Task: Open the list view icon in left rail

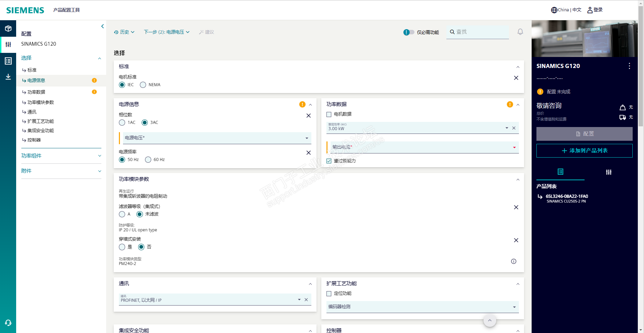Action: (8, 61)
